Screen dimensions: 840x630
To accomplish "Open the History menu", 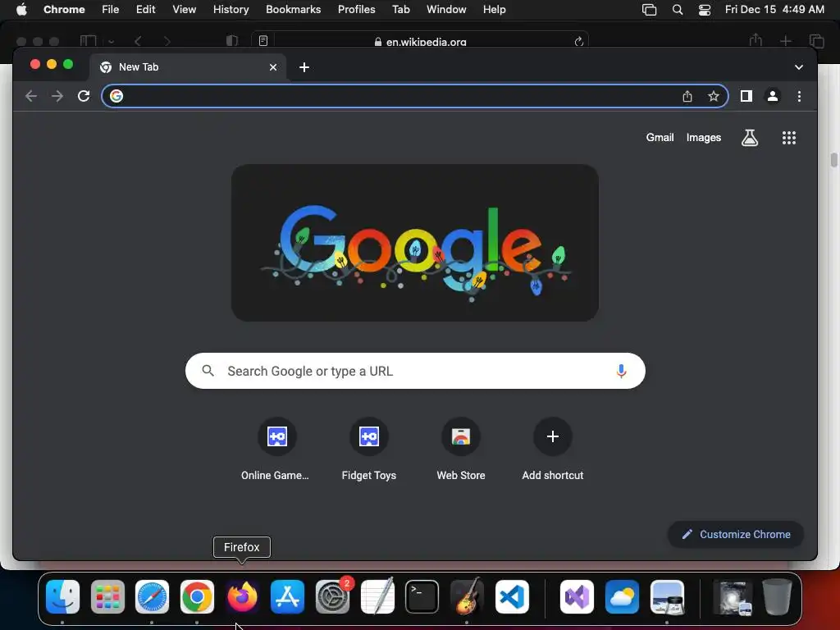I will 231,9.
